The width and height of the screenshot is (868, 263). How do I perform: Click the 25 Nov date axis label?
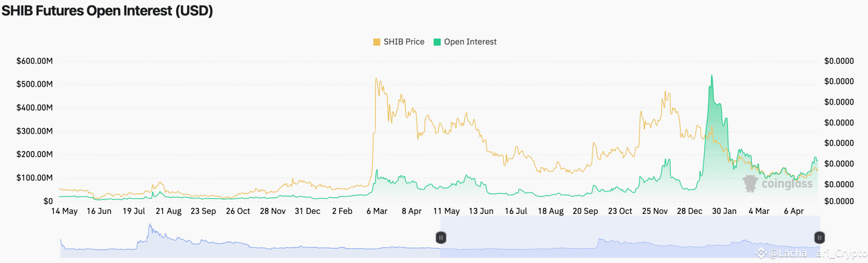(655, 211)
